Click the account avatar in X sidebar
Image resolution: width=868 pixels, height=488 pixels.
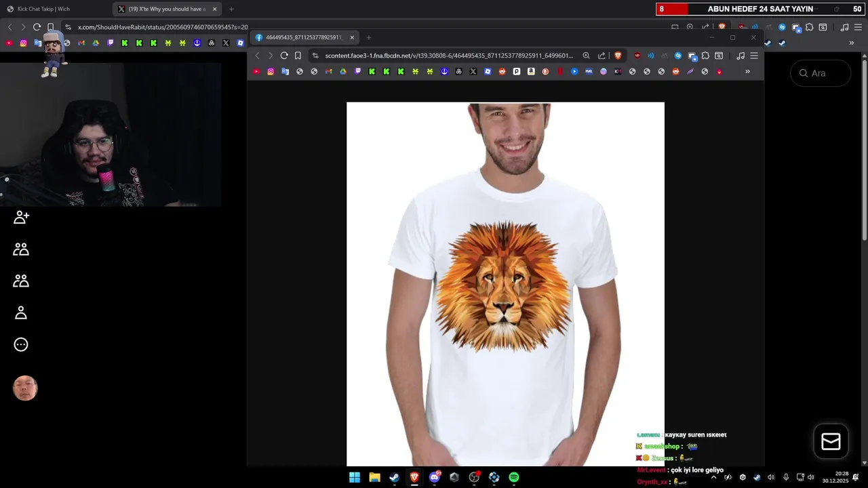tap(25, 388)
